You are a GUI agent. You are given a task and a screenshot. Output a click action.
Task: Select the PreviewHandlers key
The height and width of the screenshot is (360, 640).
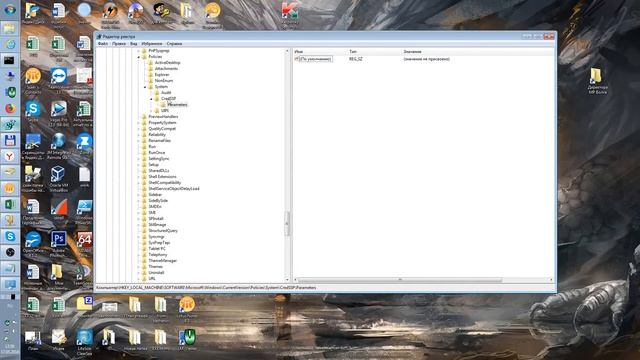(163, 117)
